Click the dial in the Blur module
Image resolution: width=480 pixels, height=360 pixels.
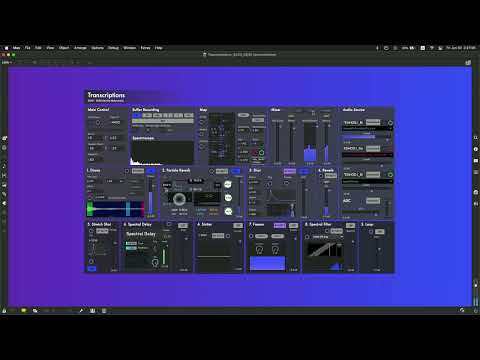[269, 183]
